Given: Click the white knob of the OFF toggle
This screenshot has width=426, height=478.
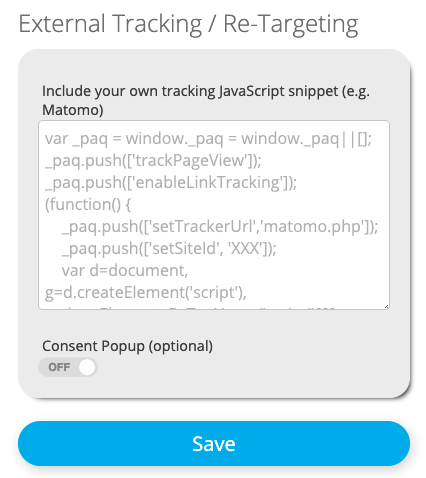Looking at the screenshot, I should click(87, 367).
